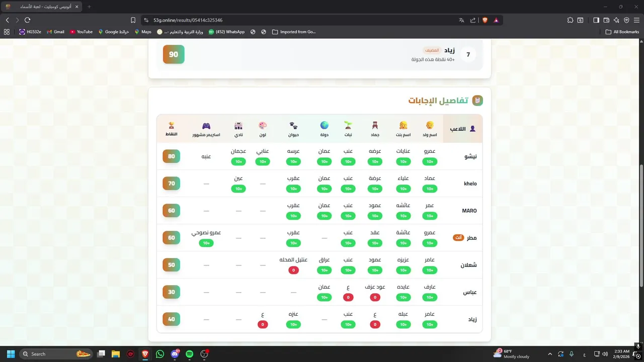Click the taskbar Search box
This screenshot has height=362, width=644.
pos(56,354)
